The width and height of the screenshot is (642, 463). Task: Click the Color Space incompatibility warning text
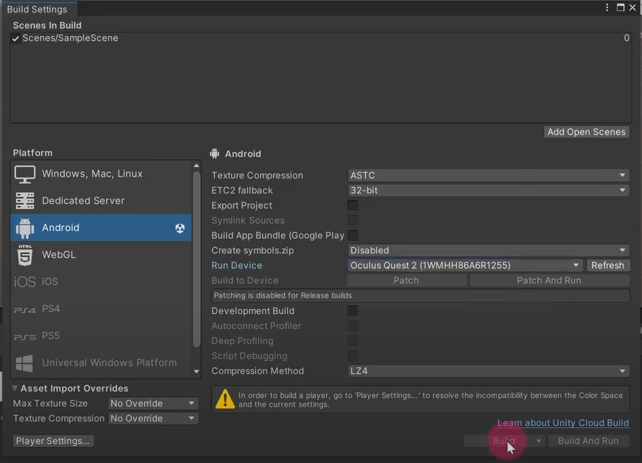click(430, 400)
